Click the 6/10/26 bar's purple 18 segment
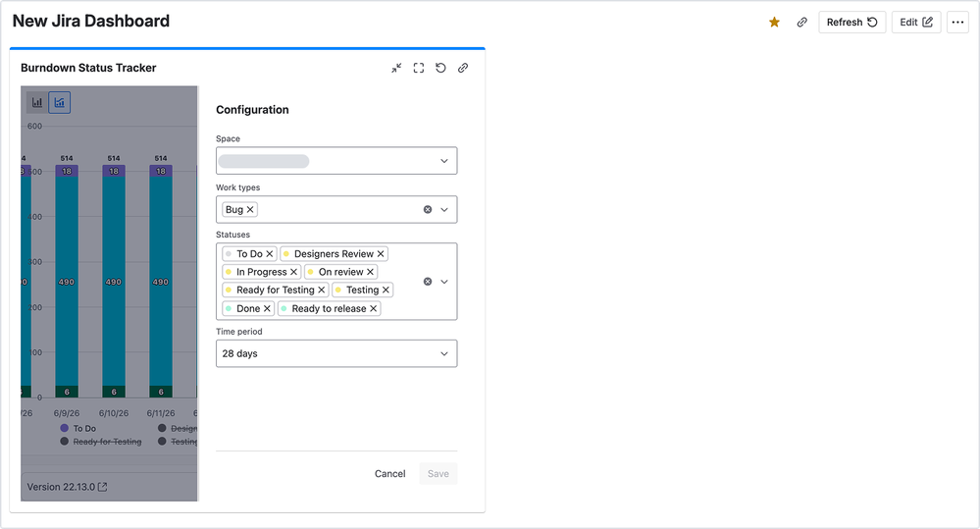Image resolution: width=980 pixels, height=529 pixels. tap(114, 172)
